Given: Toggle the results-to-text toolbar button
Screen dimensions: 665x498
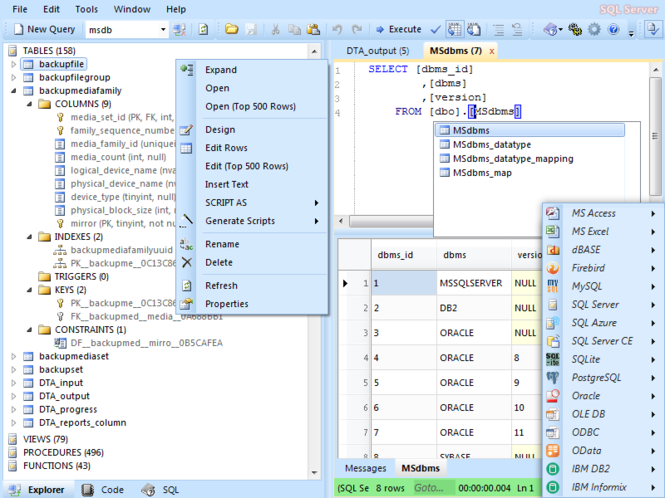Looking at the screenshot, I should pos(474,29).
